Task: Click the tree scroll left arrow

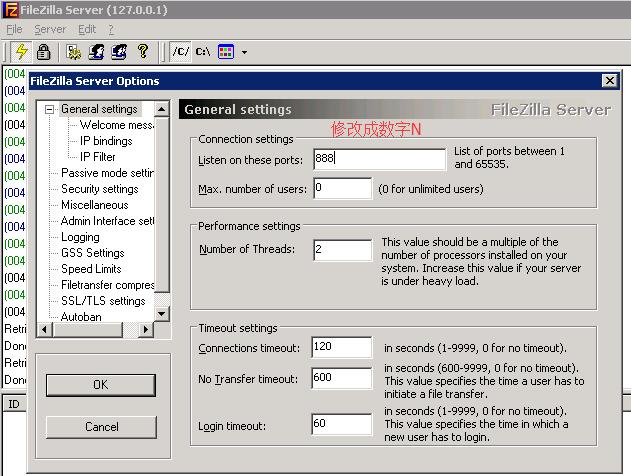Action: tap(44, 330)
